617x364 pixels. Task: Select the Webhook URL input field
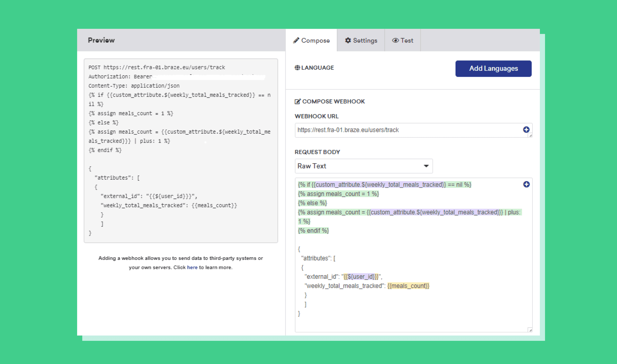[x=386, y=130]
